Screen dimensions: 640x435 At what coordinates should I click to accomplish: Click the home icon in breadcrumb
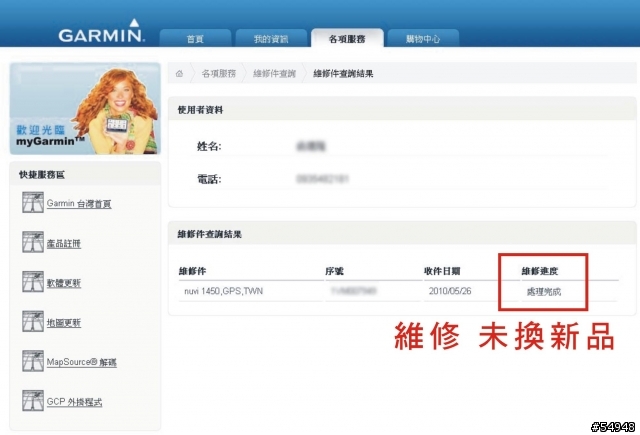pos(179,73)
